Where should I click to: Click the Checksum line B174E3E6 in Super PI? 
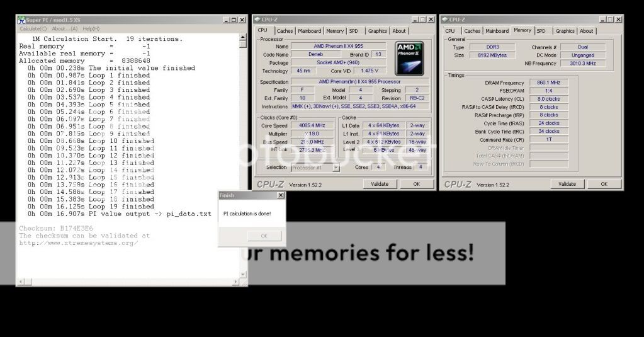(56, 228)
